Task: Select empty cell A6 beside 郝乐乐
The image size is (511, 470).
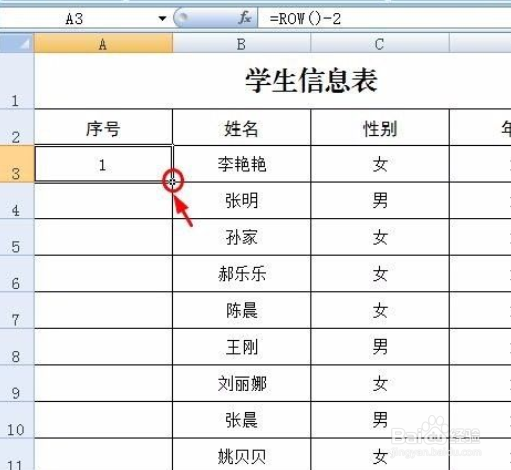Action: click(103, 274)
